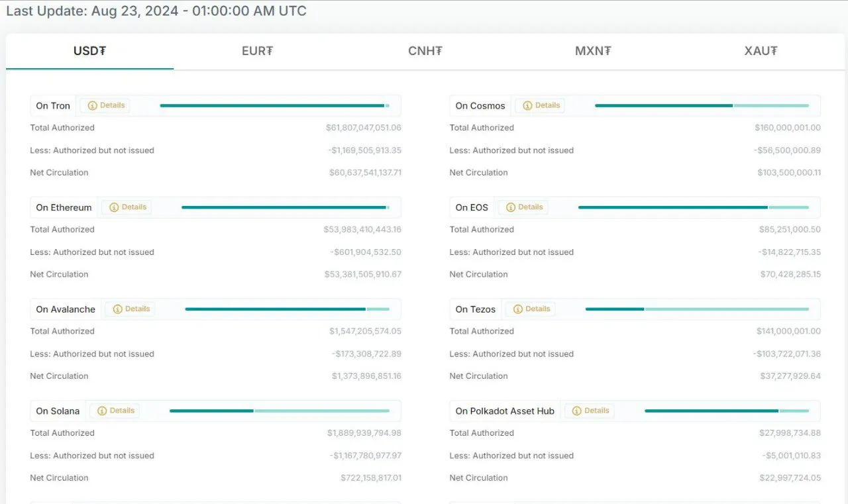
Task: Click the info icon beside Polkadot Asset Hub
Action: [577, 411]
